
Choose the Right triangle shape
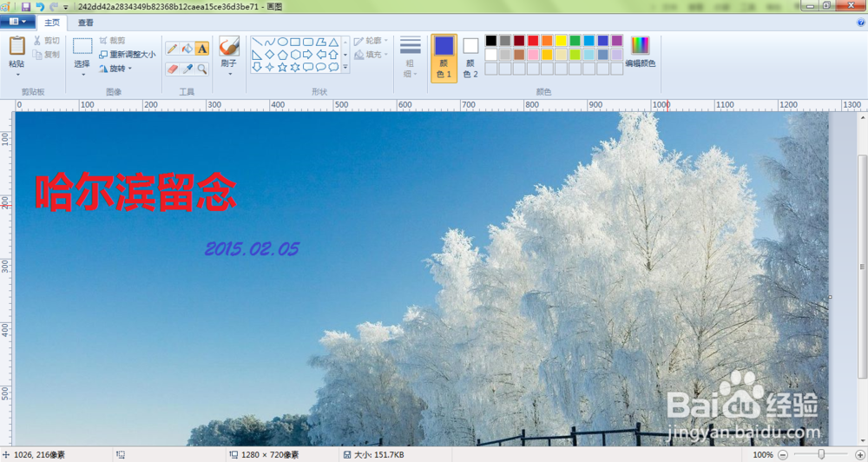257,55
